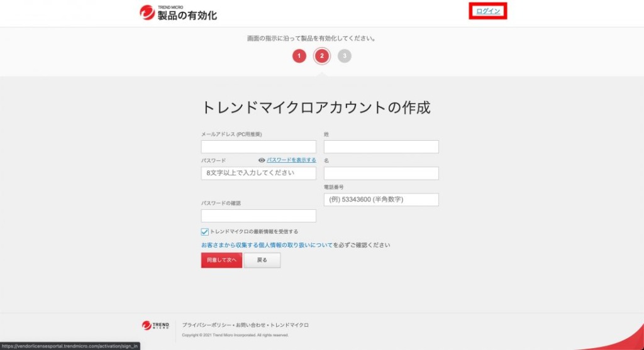The width and height of the screenshot is (644, 350).
Task: Select step 2 circle in progress indicator
Action: coord(321,56)
